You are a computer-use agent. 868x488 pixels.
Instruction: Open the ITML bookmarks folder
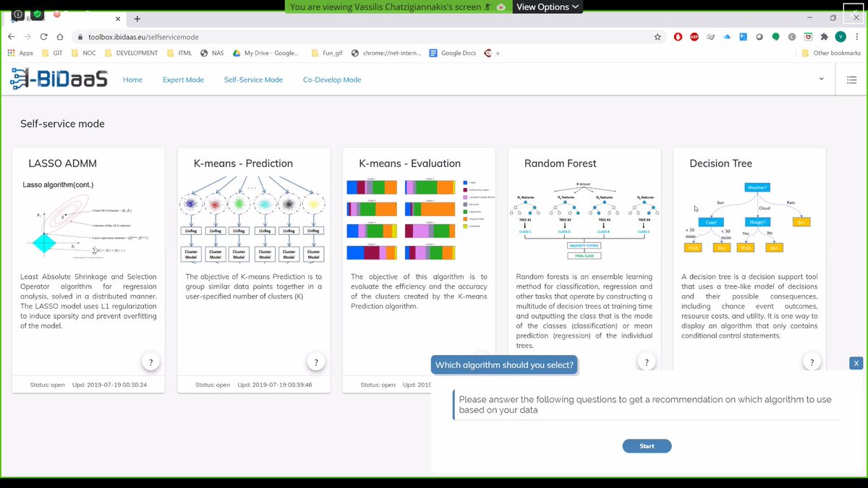click(x=181, y=53)
